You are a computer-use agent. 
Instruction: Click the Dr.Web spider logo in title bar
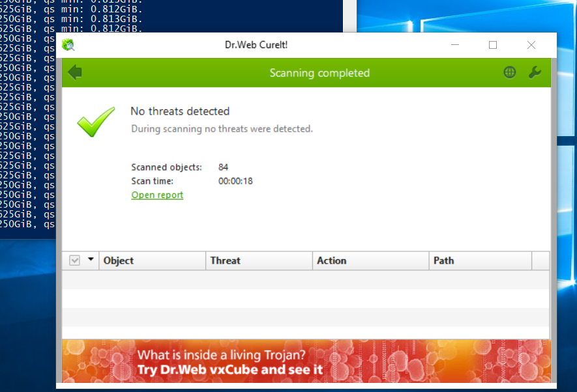(68, 44)
